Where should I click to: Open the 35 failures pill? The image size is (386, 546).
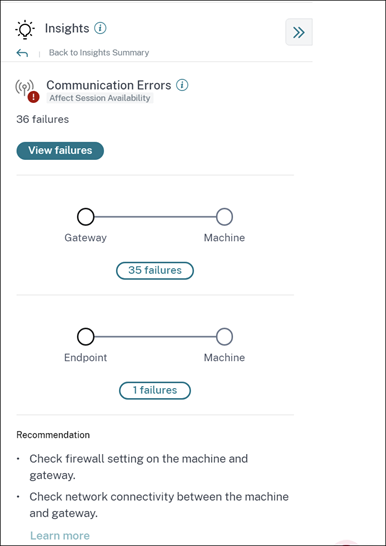155,271
